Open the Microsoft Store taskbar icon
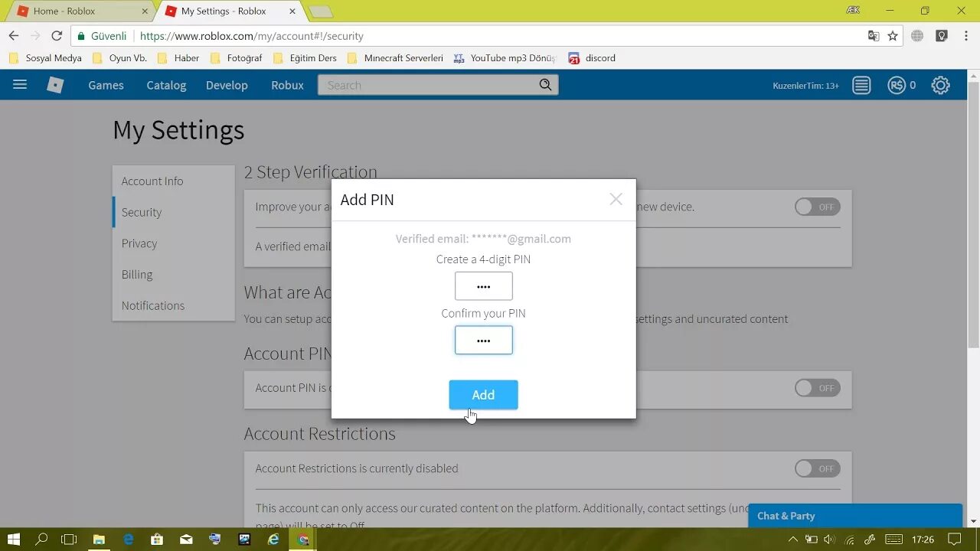Screen dimensions: 980x551 [157, 540]
